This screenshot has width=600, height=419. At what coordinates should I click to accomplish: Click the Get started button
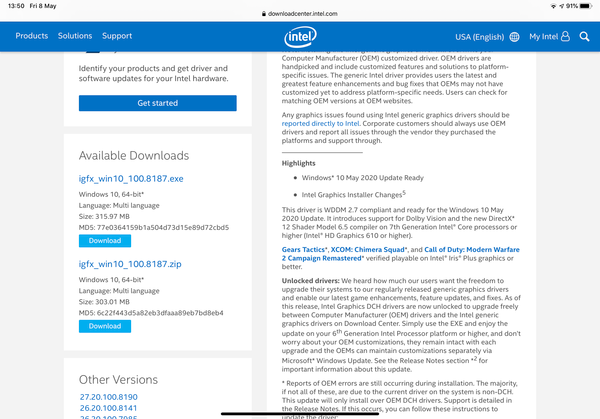[158, 103]
